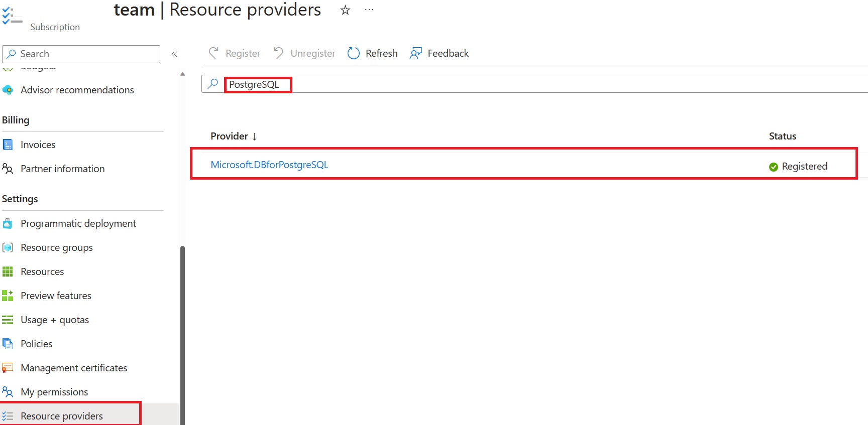Click the My permissions person icon
The image size is (868, 425).
tap(8, 392)
